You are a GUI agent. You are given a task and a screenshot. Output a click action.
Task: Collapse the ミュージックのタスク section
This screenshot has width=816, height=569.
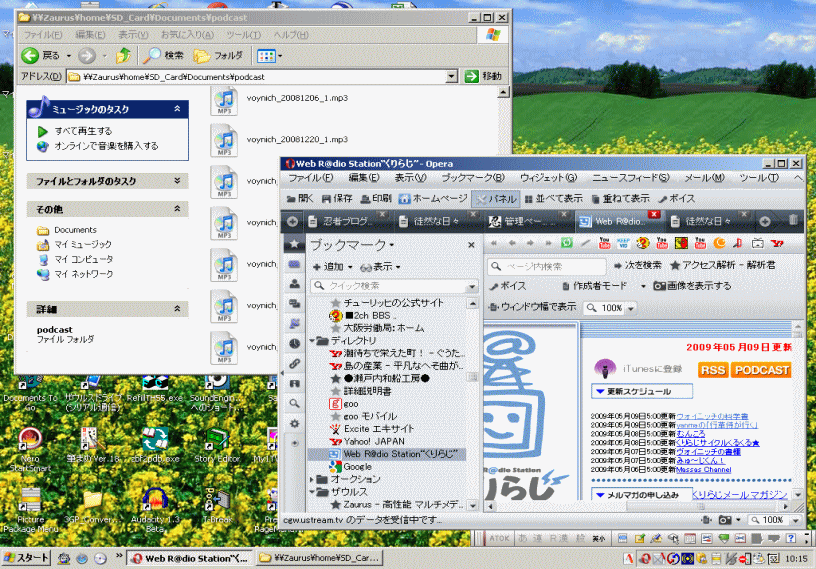[x=177, y=109]
